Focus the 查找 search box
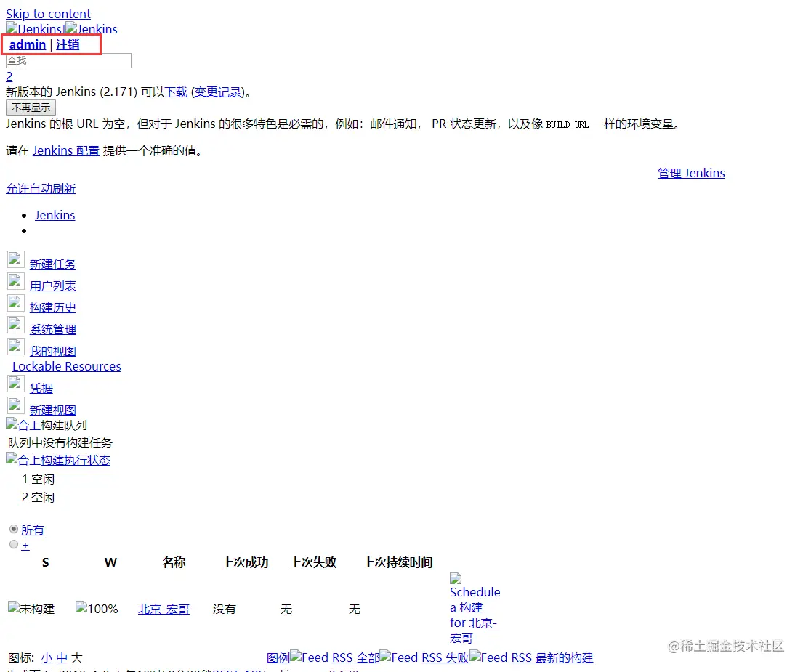Viewport: 803px width, 672px height. [x=68, y=60]
